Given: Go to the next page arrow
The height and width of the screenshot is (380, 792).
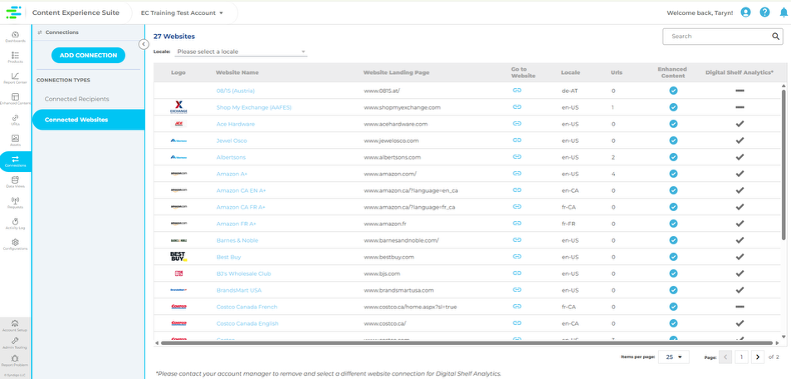Looking at the screenshot, I should 758,357.
